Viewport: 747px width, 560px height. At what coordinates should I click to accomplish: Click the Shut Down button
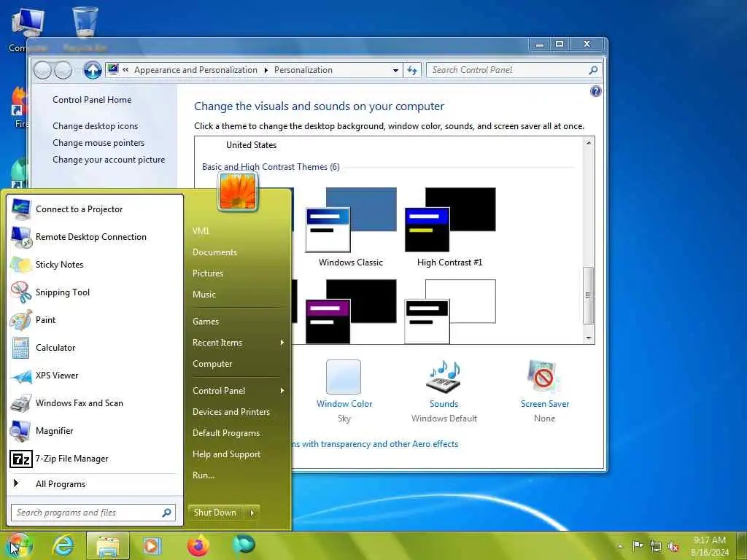(216, 513)
